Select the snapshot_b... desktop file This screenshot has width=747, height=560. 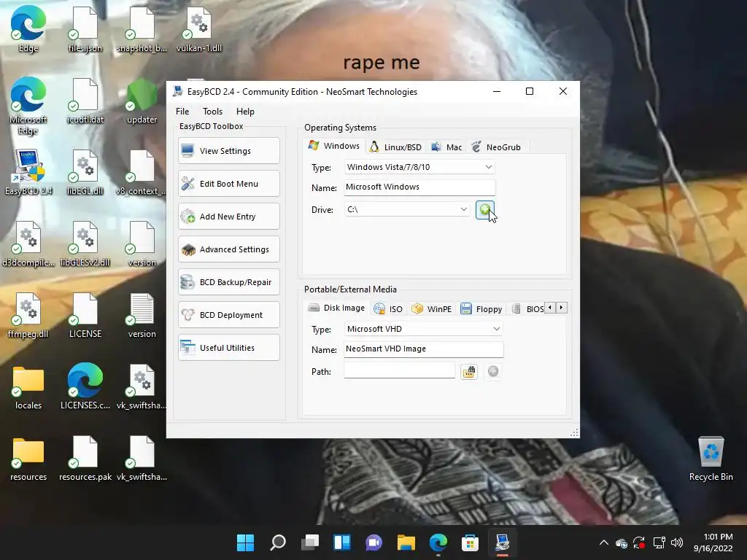coord(142,28)
